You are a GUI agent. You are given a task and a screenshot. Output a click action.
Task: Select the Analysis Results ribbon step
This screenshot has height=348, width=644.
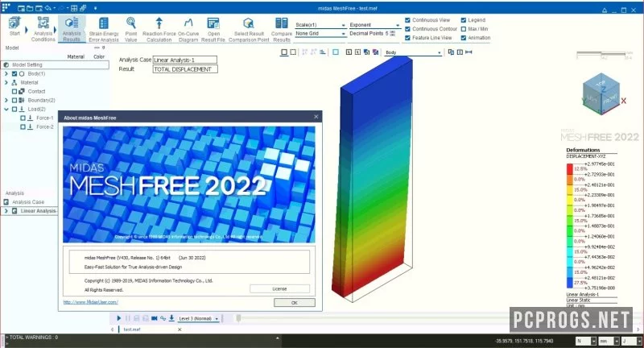click(x=72, y=29)
